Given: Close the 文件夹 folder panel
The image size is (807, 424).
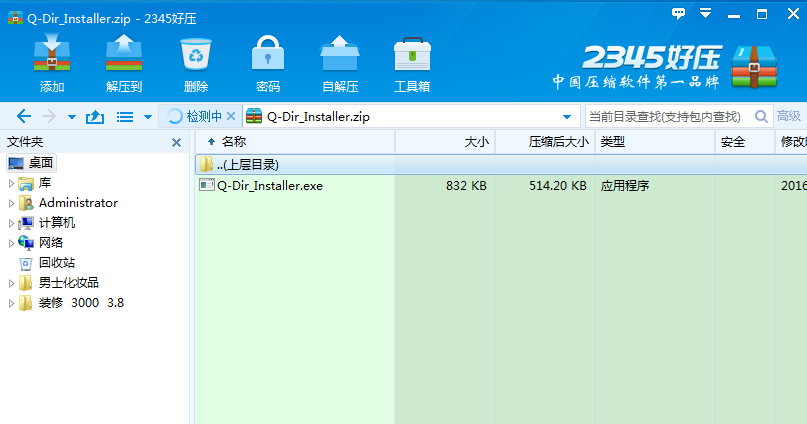Looking at the screenshot, I should pyautogui.click(x=176, y=143).
